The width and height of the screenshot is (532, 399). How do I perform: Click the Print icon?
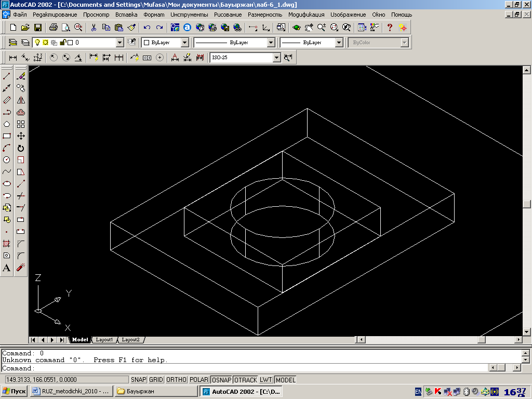(54, 28)
